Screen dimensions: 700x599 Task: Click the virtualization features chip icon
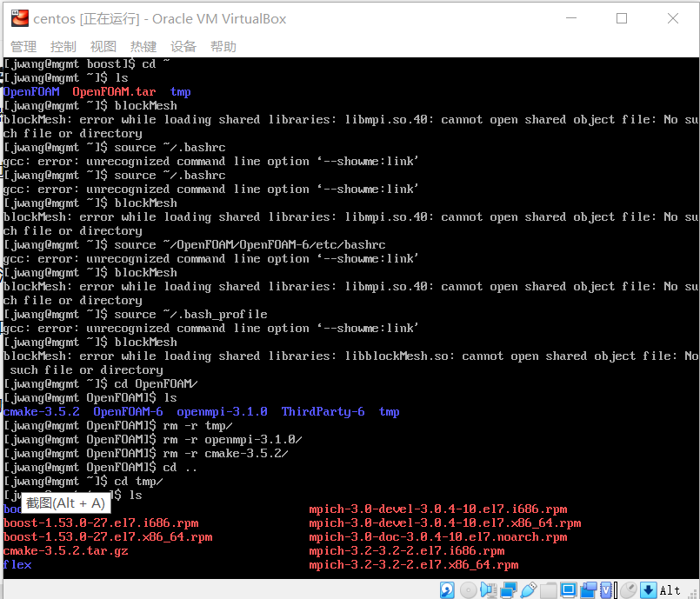tap(605, 589)
